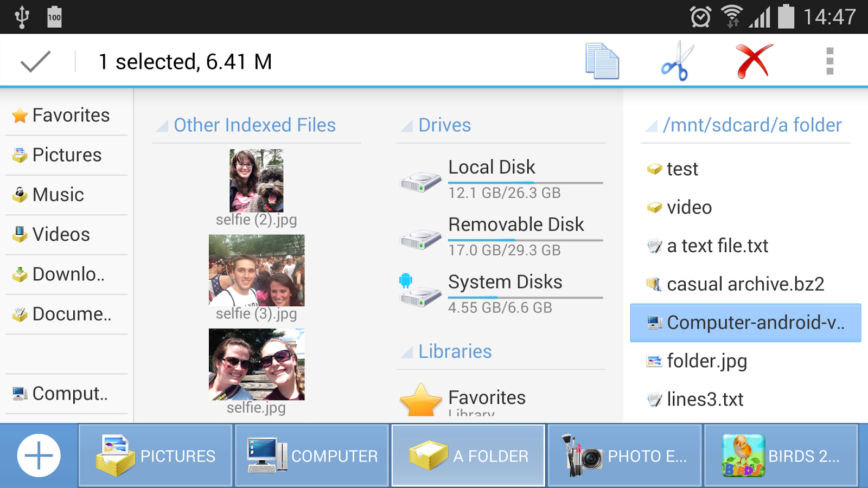Switch to the COMPUTER tab
868x488 pixels.
pyautogui.click(x=311, y=455)
